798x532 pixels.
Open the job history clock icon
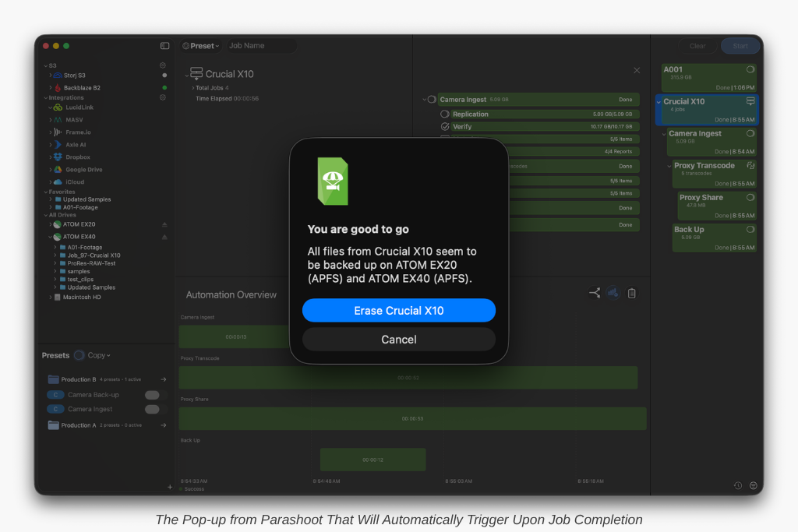pyautogui.click(x=737, y=485)
